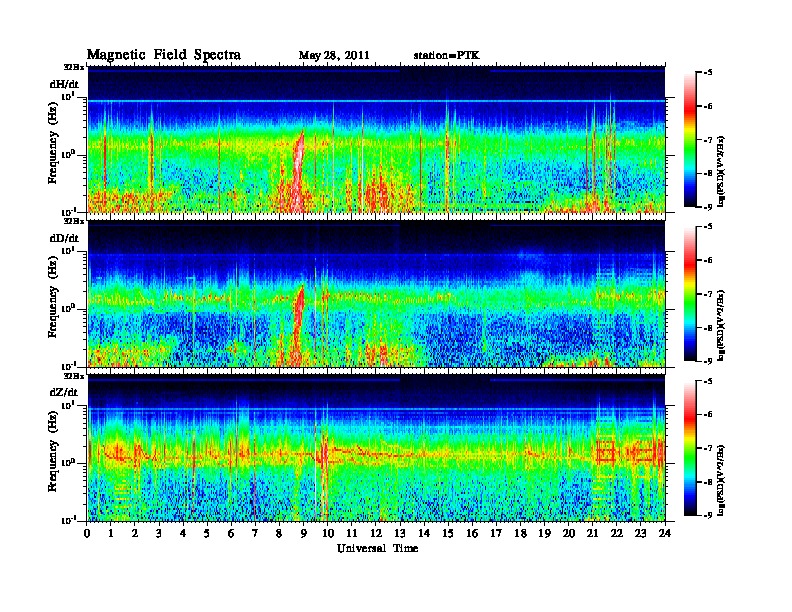Click the "32Hz" tick label of dZ/dt panel

tap(74, 376)
